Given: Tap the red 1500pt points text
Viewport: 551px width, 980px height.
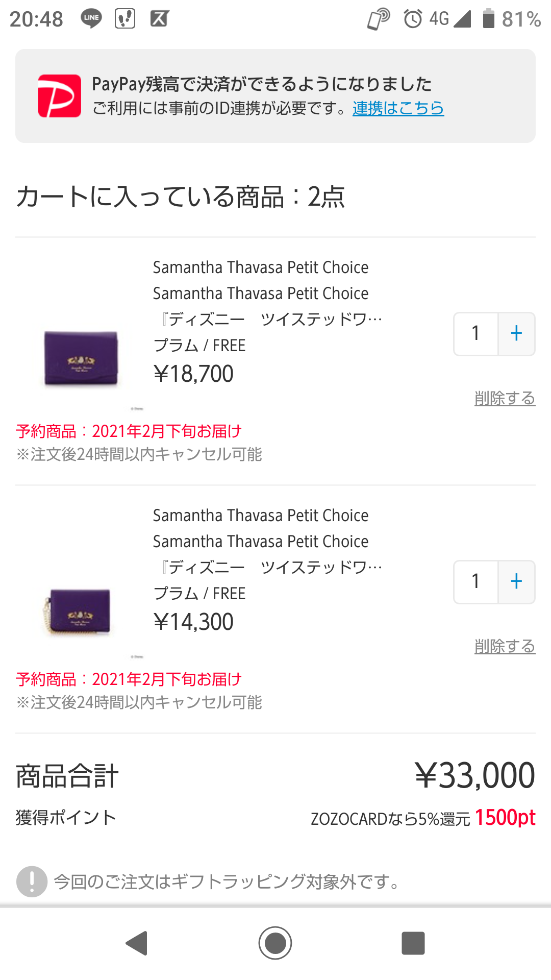Looking at the screenshot, I should pos(505,818).
